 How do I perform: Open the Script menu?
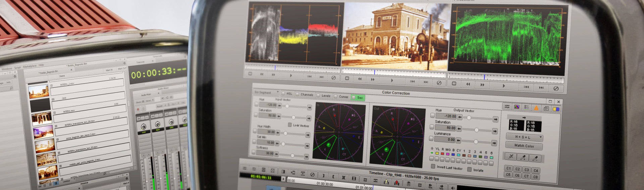coord(17,68)
